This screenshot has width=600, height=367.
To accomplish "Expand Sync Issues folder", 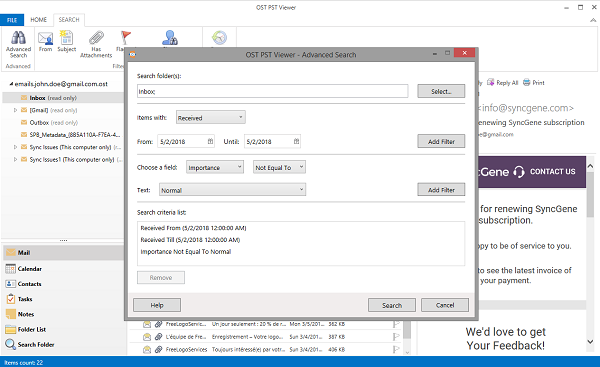I will pos(15,147).
